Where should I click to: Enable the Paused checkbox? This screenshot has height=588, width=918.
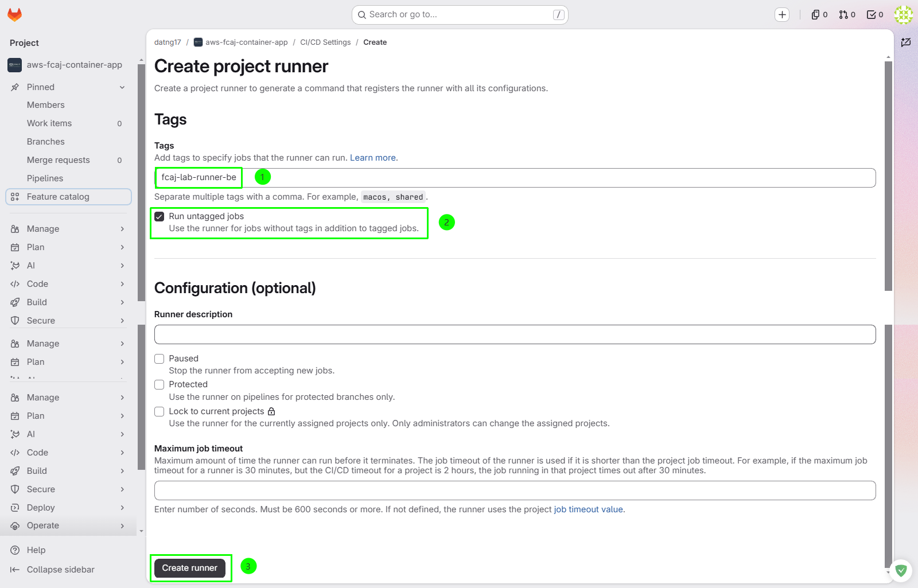point(160,359)
